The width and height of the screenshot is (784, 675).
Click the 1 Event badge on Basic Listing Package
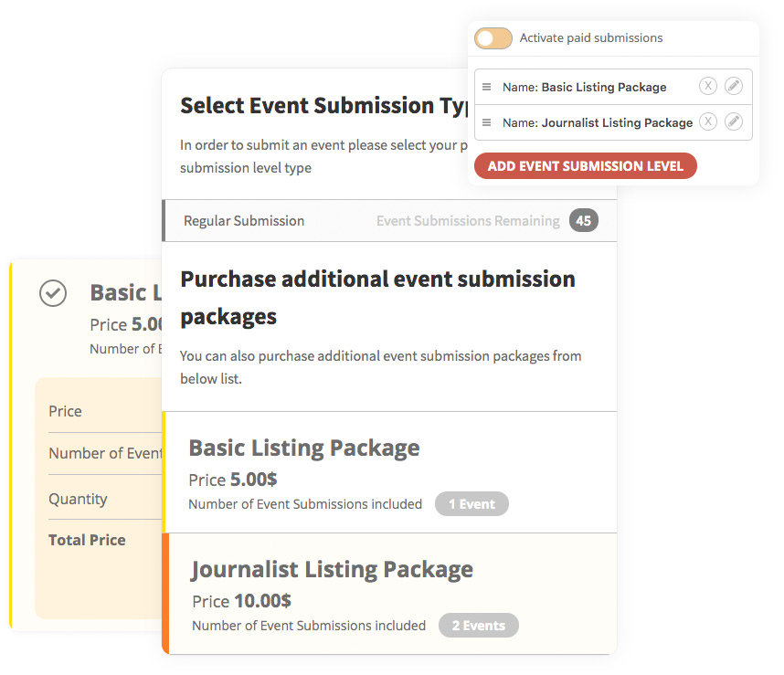[471, 503]
